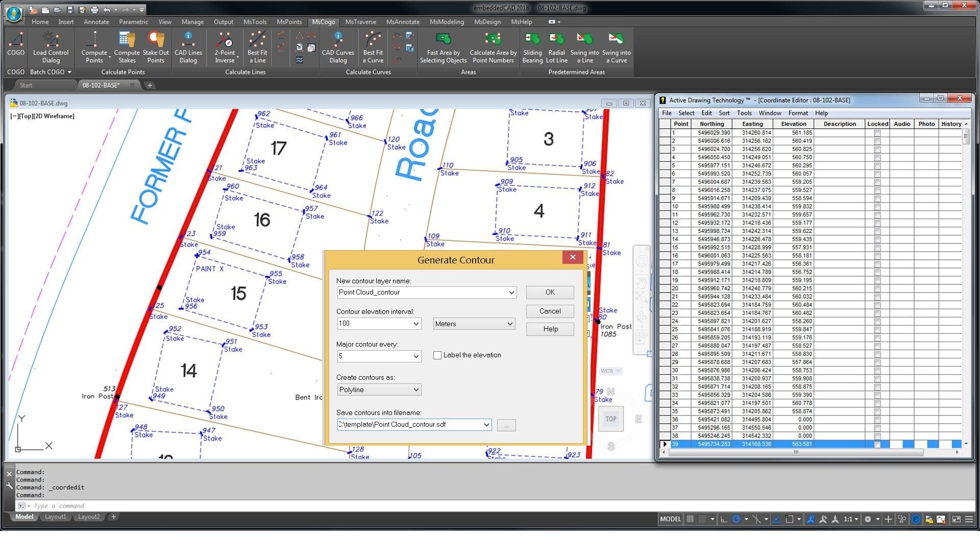
Task: Click the Elevation column header
Action: tap(793, 124)
